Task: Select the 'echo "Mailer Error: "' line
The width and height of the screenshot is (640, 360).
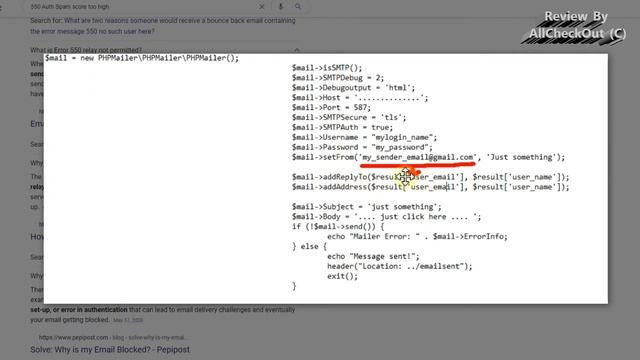Action: 417,236
